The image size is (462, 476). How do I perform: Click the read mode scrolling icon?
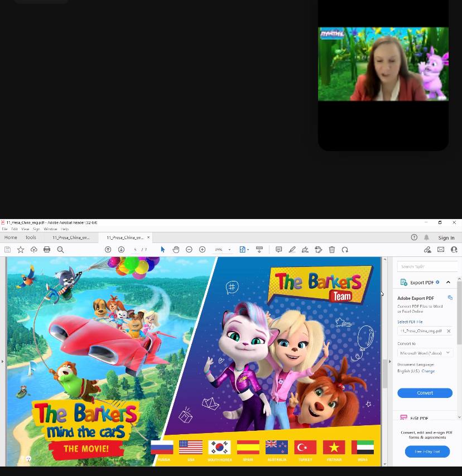(x=259, y=250)
